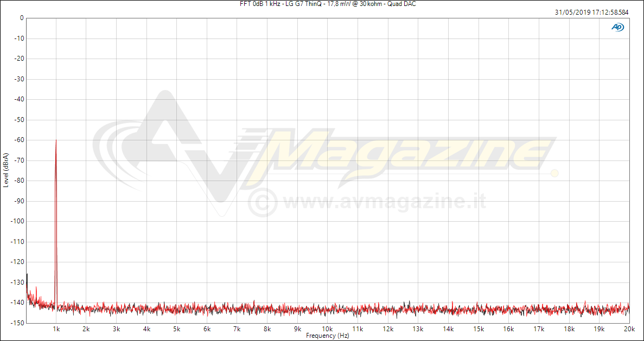Select the "10k" frequency axis label
Viewport: 644px width, 341px height.
pyautogui.click(x=327, y=329)
